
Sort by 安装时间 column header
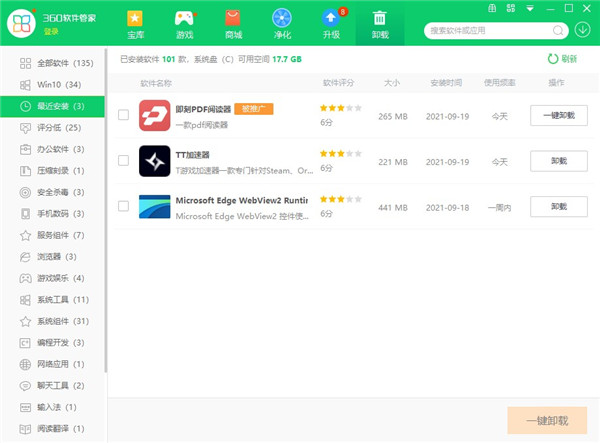click(446, 83)
